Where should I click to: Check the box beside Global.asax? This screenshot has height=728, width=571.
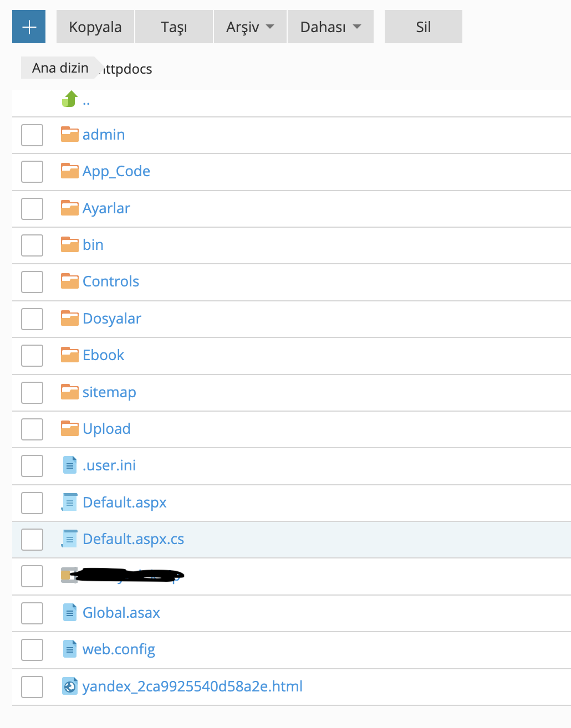pos(32,613)
